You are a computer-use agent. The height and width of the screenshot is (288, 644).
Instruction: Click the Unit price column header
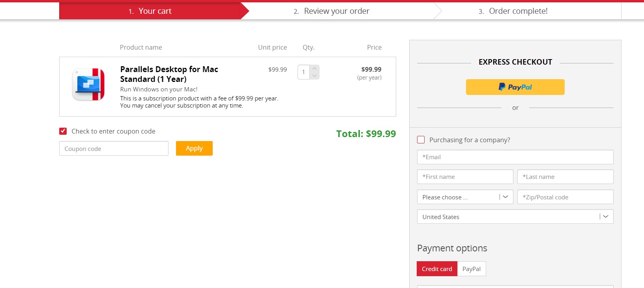coord(272,47)
